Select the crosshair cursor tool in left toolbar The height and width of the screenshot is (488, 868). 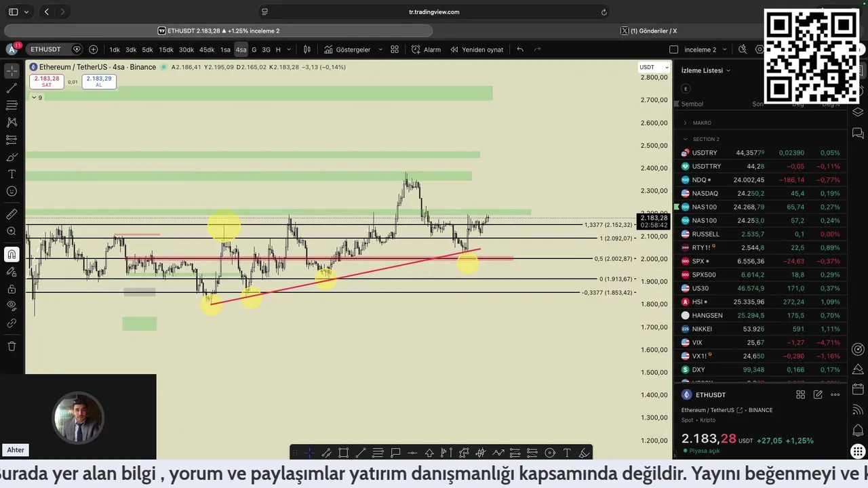(12, 70)
